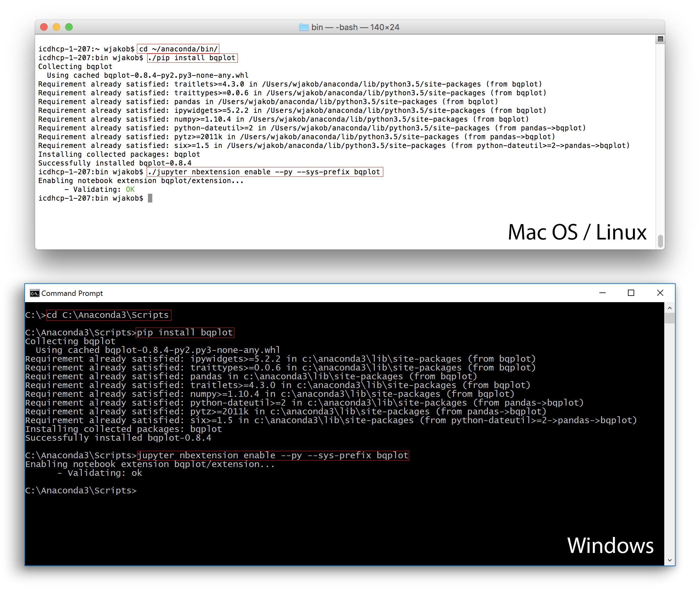Image resolution: width=700 pixels, height=599 pixels.
Task: Click './jupyter nbextension enable' command in Mac terminal
Action: pyautogui.click(x=265, y=172)
